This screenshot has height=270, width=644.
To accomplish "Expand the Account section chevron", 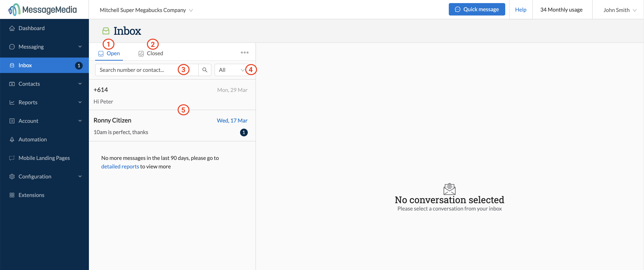I will coord(80,121).
